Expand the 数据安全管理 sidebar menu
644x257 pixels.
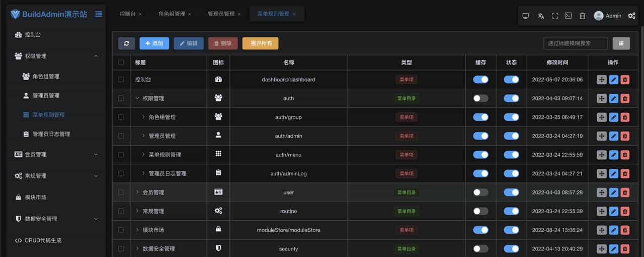coord(96,219)
